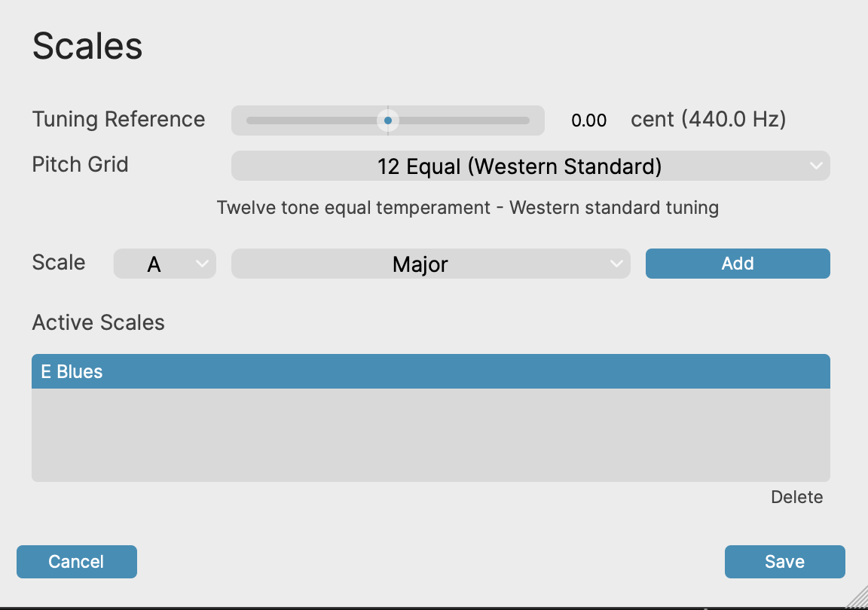Click the Scales dialog heading
This screenshot has width=868, height=610.
tap(87, 47)
